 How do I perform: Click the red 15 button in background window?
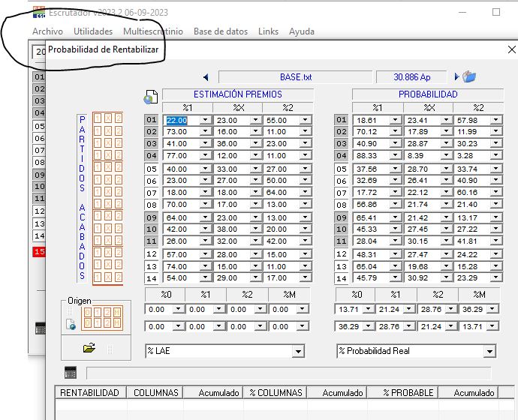(39, 252)
